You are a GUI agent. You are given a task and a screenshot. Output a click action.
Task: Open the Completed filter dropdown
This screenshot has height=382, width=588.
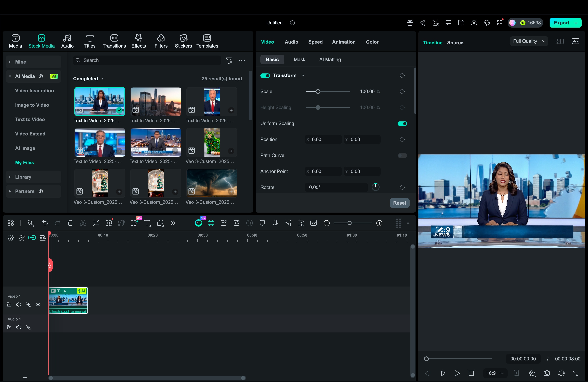(x=88, y=79)
